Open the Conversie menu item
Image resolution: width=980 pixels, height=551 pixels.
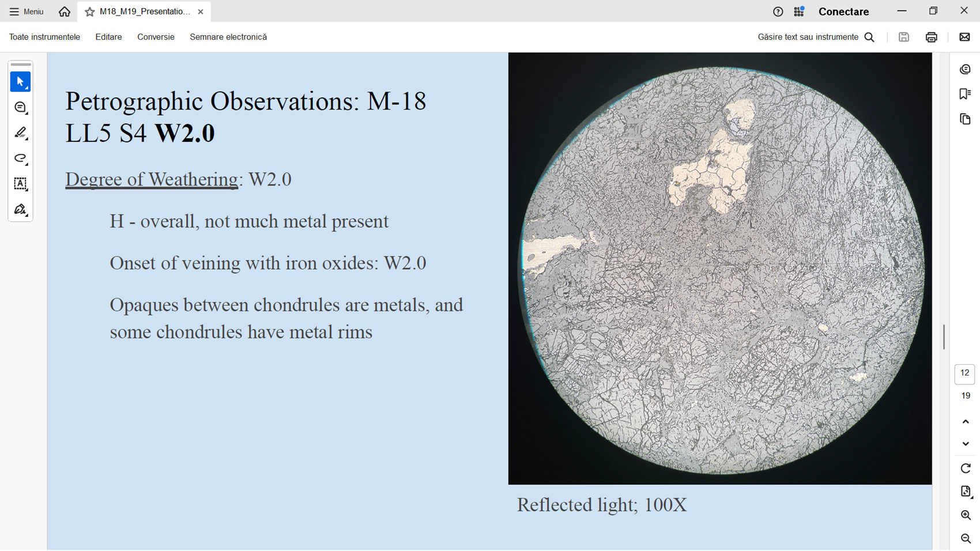pos(156,37)
